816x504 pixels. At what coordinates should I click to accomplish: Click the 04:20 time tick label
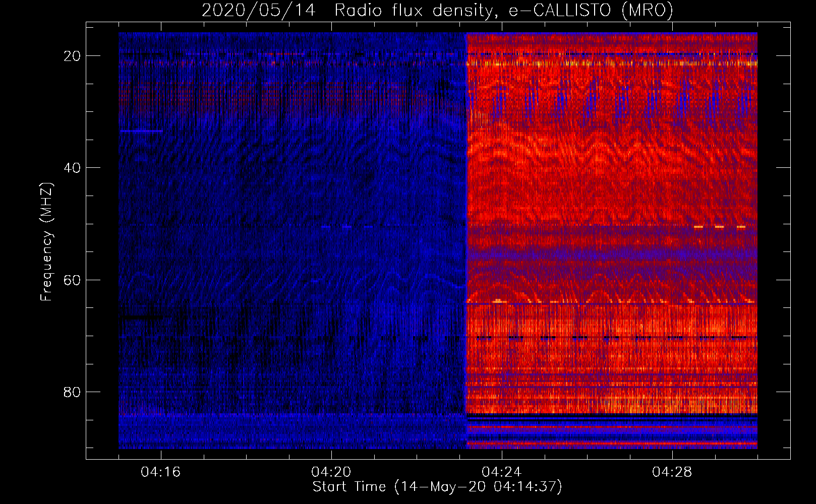331,472
